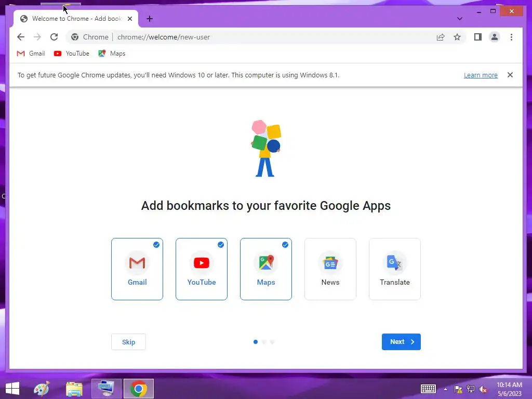Deselect the Gmail app card
The height and width of the screenshot is (399, 532).
pyautogui.click(x=137, y=269)
